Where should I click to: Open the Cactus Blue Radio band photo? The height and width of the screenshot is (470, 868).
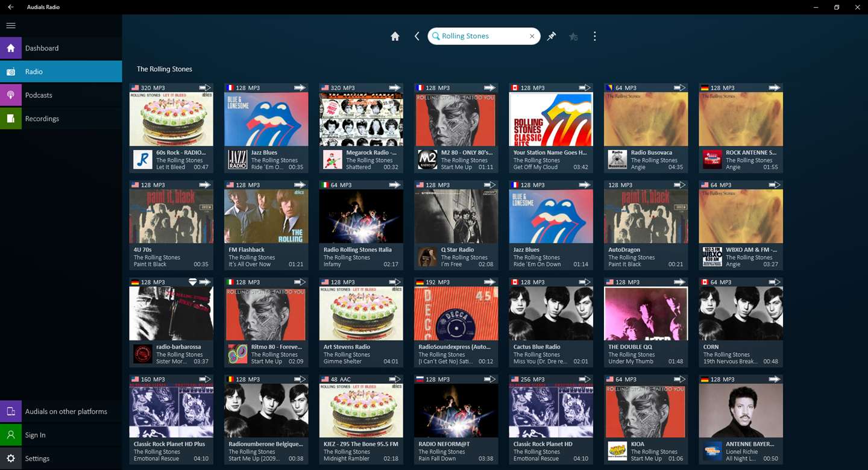(x=551, y=313)
